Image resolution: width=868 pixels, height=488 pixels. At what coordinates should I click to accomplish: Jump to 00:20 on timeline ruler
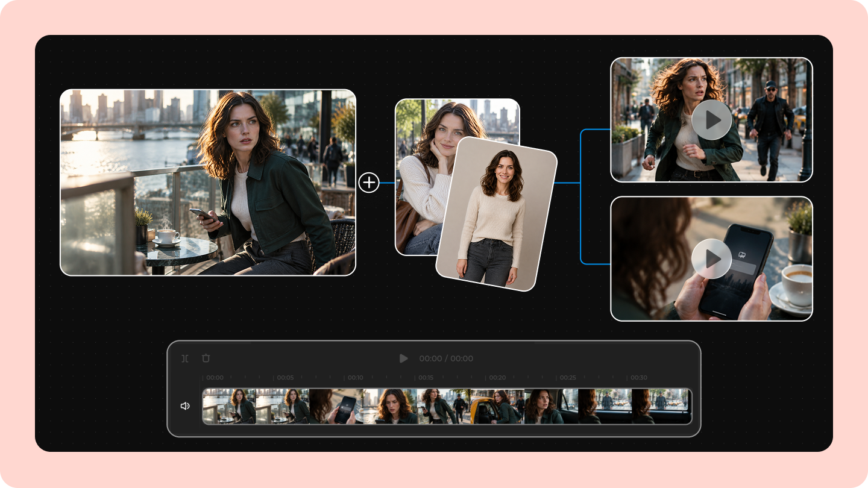click(497, 378)
